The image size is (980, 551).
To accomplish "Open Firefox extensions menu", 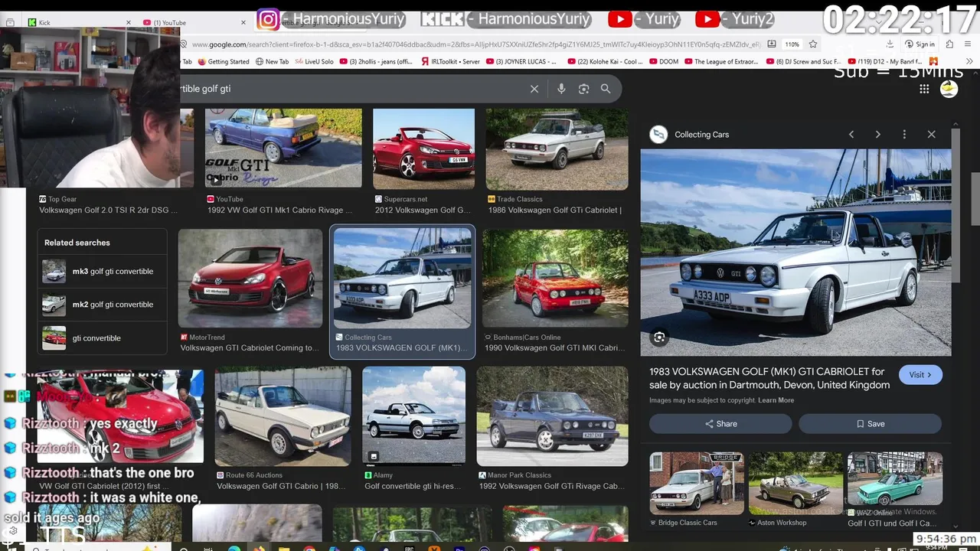I will click(949, 44).
